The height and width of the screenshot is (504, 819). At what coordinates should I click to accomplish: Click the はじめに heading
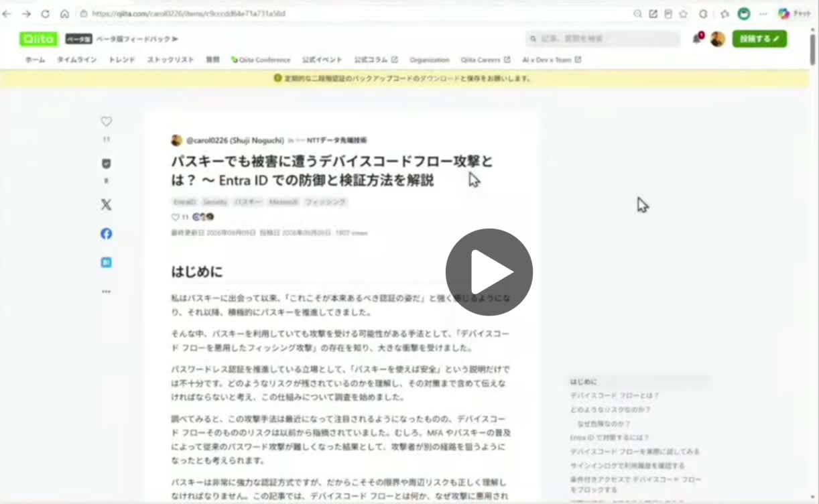click(197, 271)
